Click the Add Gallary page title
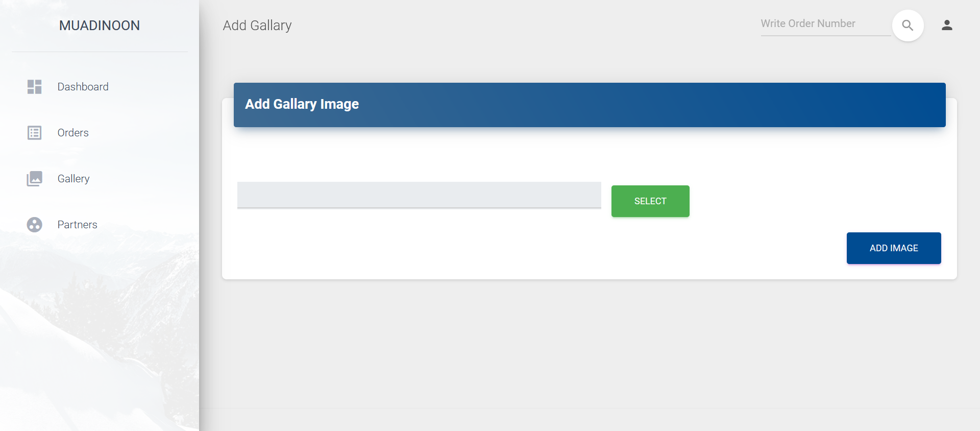Screen dimensions: 980x431 [x=257, y=26]
